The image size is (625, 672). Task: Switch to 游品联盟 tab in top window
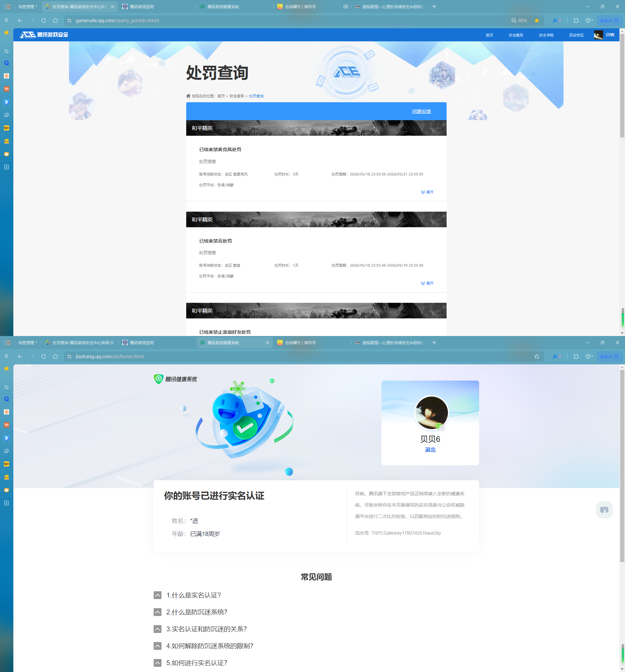point(389,7)
